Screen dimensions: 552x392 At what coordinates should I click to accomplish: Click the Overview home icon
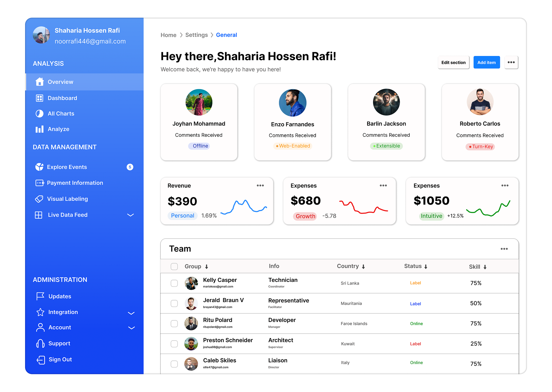pyautogui.click(x=40, y=82)
